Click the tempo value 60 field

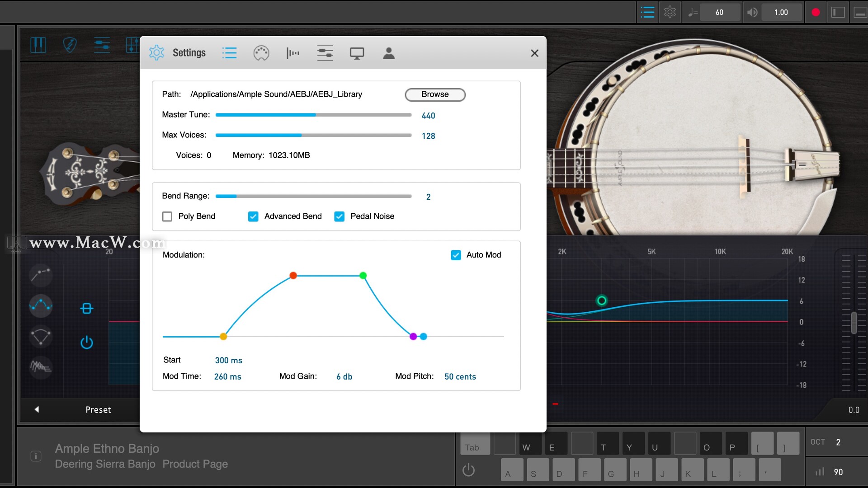(x=719, y=13)
